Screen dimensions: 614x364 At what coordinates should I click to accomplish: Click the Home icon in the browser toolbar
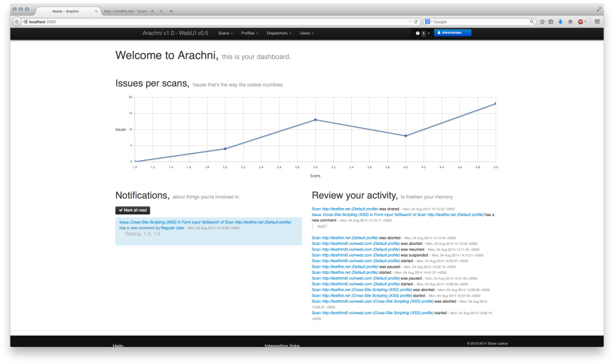(x=570, y=21)
